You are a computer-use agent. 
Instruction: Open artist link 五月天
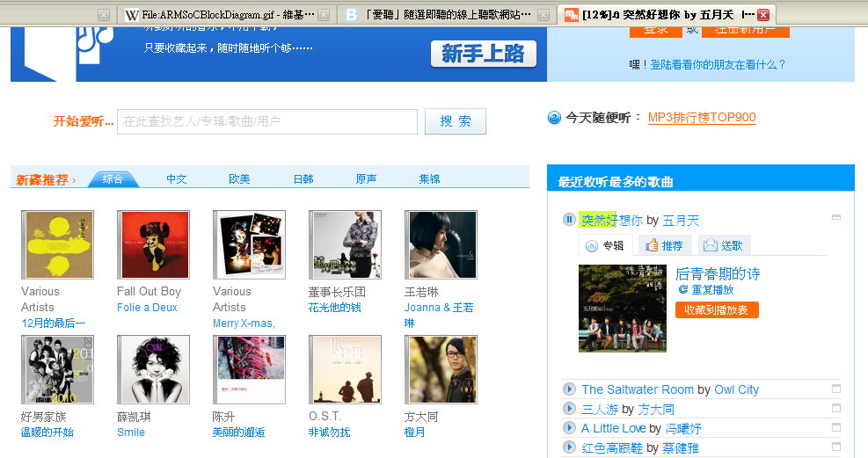tap(681, 221)
